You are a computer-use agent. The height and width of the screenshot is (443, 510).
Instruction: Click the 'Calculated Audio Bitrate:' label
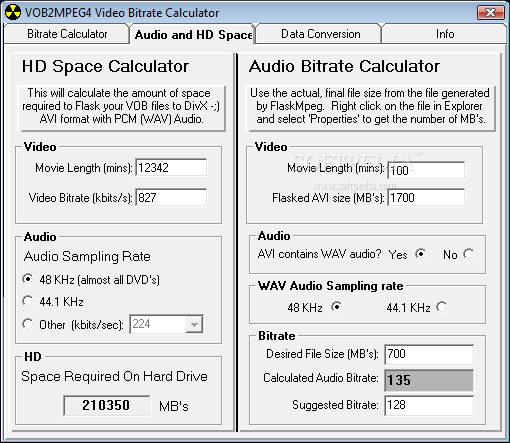(321, 378)
